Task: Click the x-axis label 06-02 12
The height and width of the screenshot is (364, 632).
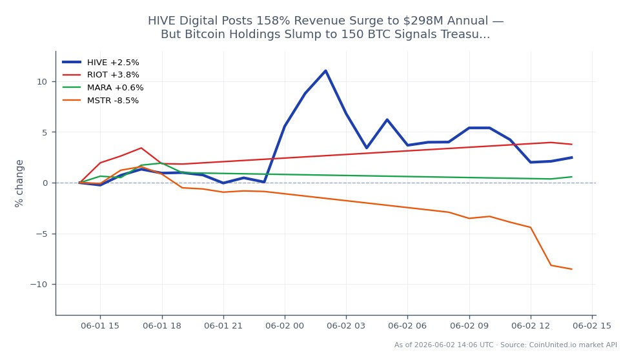Action: [531, 326]
